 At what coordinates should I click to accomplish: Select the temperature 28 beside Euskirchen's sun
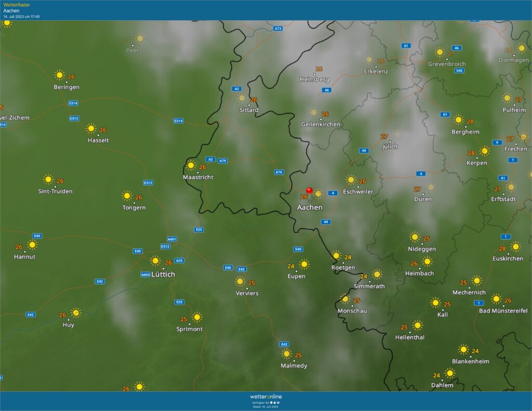point(502,249)
